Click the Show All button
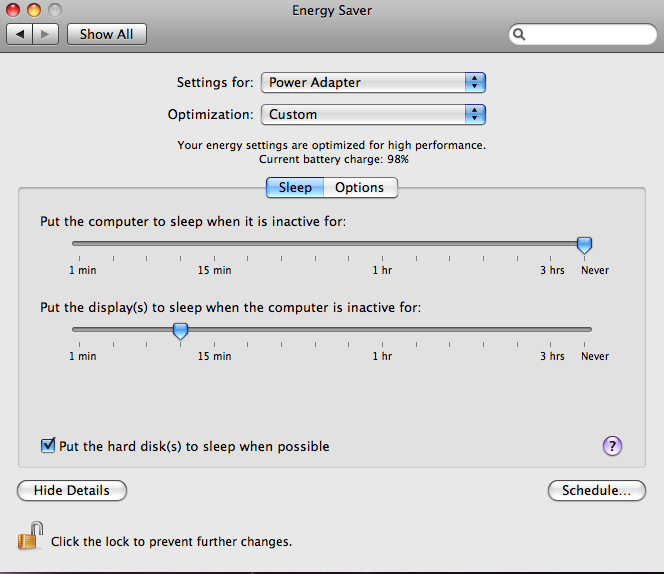Image resolution: width=664 pixels, height=574 pixels. [x=107, y=34]
